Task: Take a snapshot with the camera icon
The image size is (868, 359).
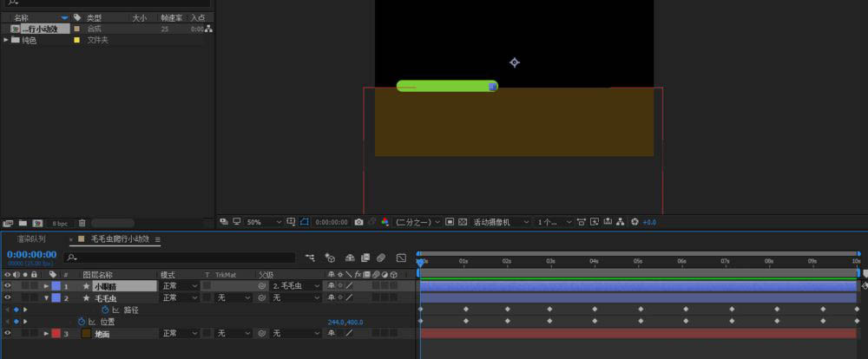Action: [x=358, y=222]
